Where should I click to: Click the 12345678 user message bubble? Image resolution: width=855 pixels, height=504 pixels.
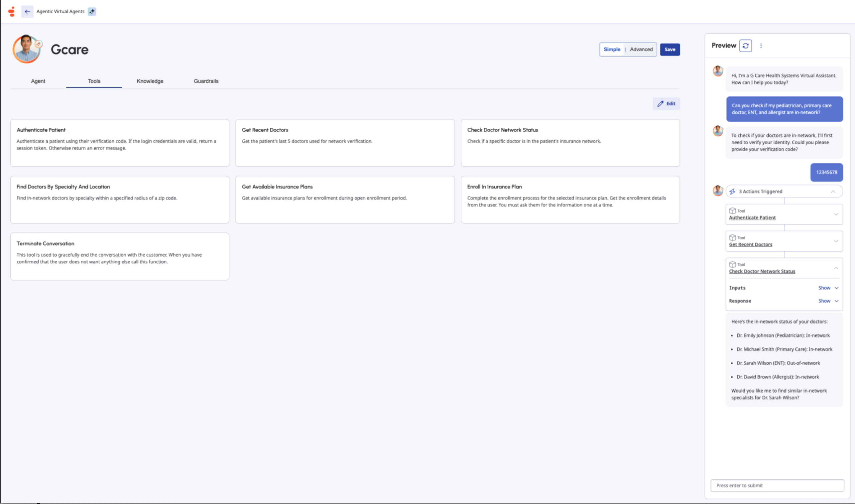tap(826, 172)
